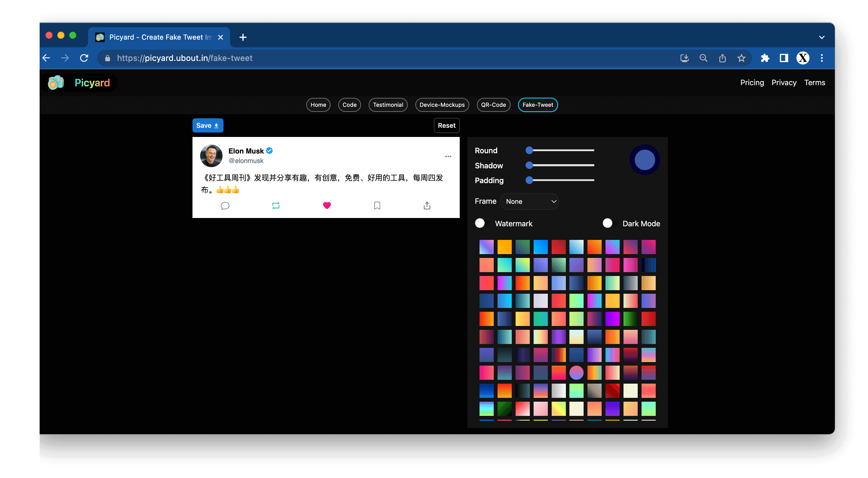The image size is (868, 478).
Task: Click the browser extensions puzzle icon
Action: click(x=765, y=58)
